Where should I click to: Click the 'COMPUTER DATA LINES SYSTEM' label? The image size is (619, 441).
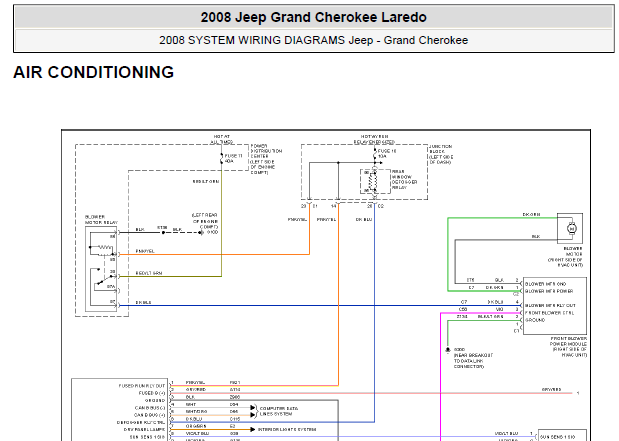279,411
